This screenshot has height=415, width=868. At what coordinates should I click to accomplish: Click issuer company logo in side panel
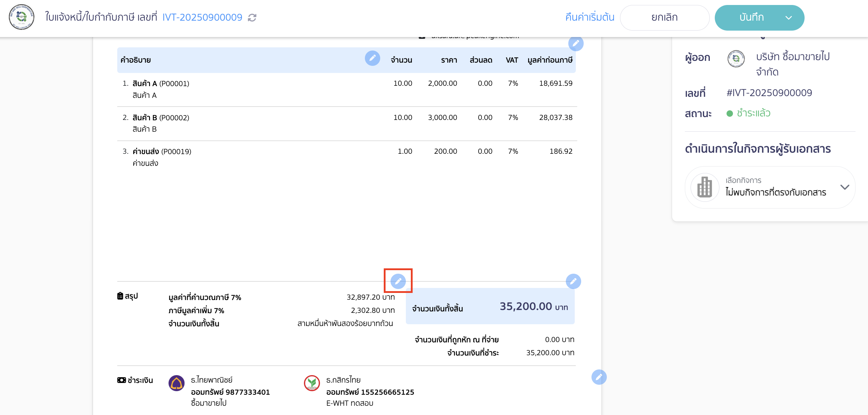(x=736, y=59)
